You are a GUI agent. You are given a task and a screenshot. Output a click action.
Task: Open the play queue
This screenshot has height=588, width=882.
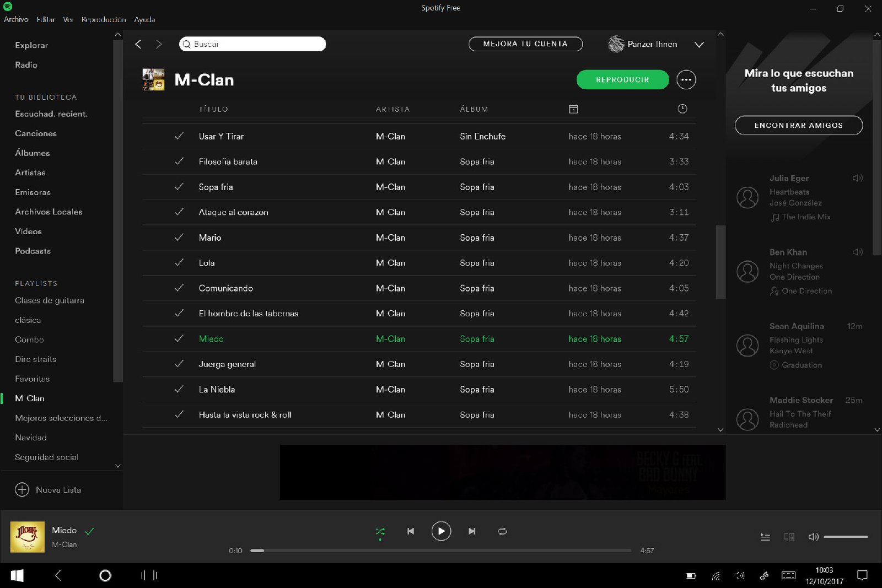pyautogui.click(x=765, y=537)
